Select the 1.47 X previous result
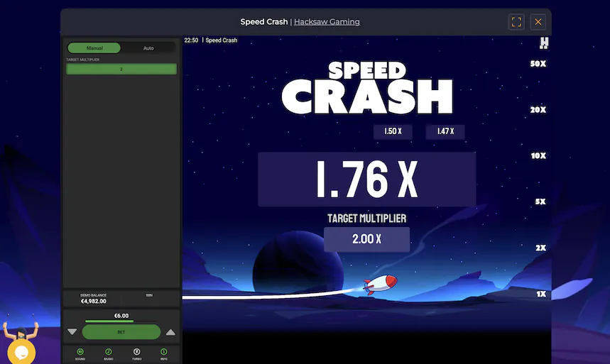The width and height of the screenshot is (610, 364). (445, 131)
